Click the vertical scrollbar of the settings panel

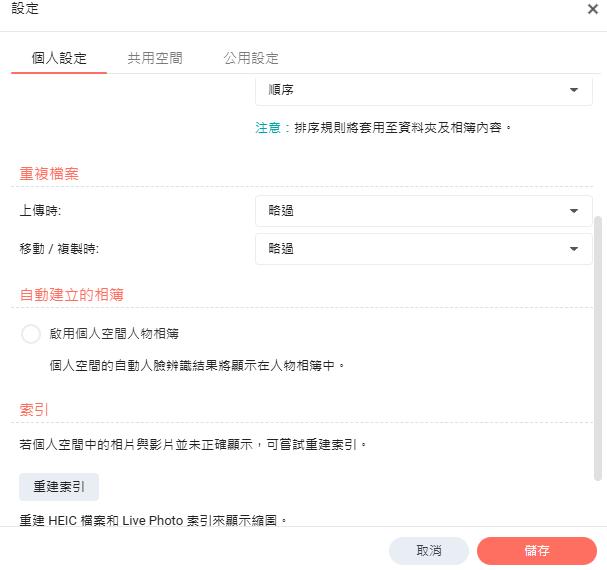pos(598,349)
